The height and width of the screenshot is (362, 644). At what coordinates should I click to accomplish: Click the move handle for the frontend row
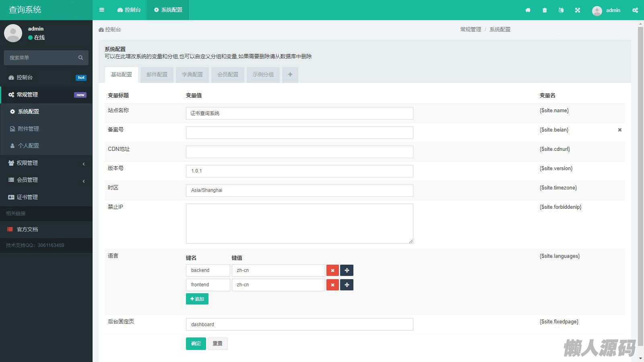pos(347,285)
